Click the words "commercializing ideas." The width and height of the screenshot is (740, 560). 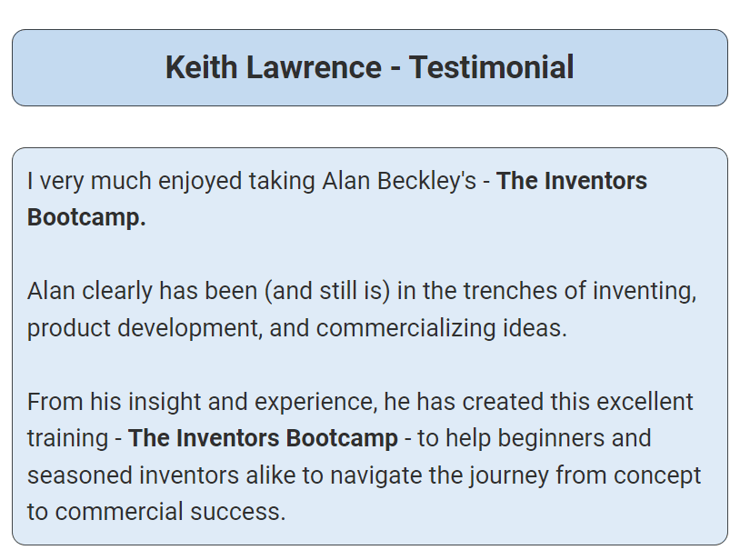[x=441, y=328]
